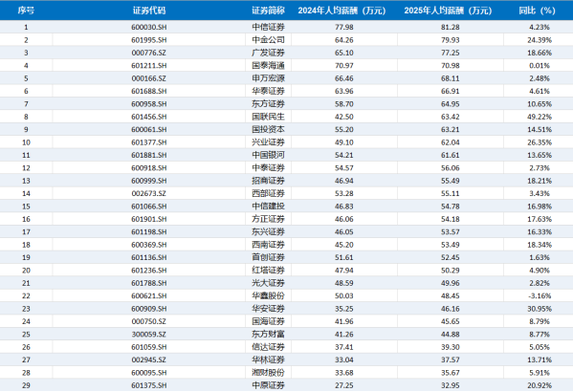Select the name cell 光大证券
The height and width of the screenshot is (392, 573).
click(268, 283)
